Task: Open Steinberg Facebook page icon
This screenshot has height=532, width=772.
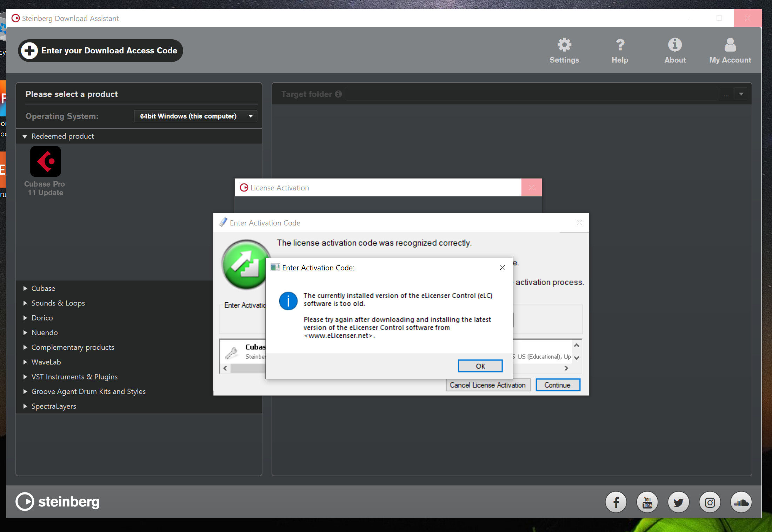Action: tap(616, 502)
